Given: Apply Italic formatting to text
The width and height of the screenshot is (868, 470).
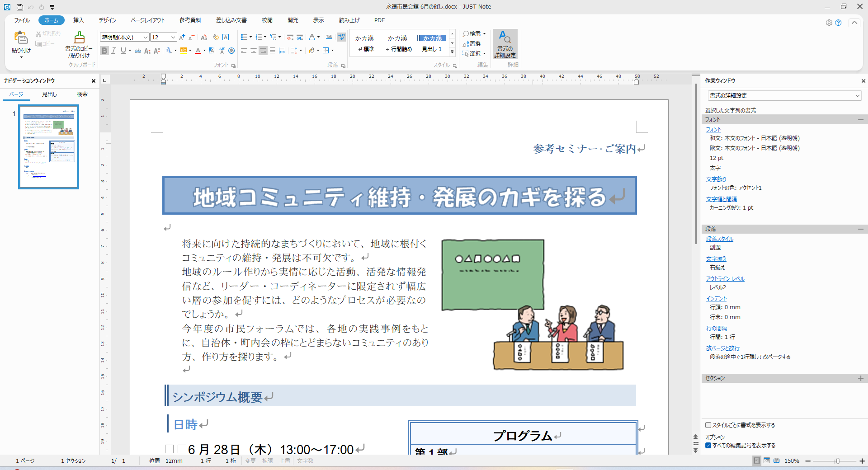Looking at the screenshot, I should click(113, 51).
